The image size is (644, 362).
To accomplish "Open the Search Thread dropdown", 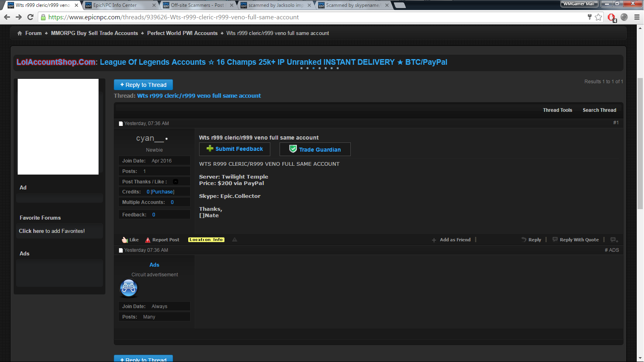I will pyautogui.click(x=599, y=110).
